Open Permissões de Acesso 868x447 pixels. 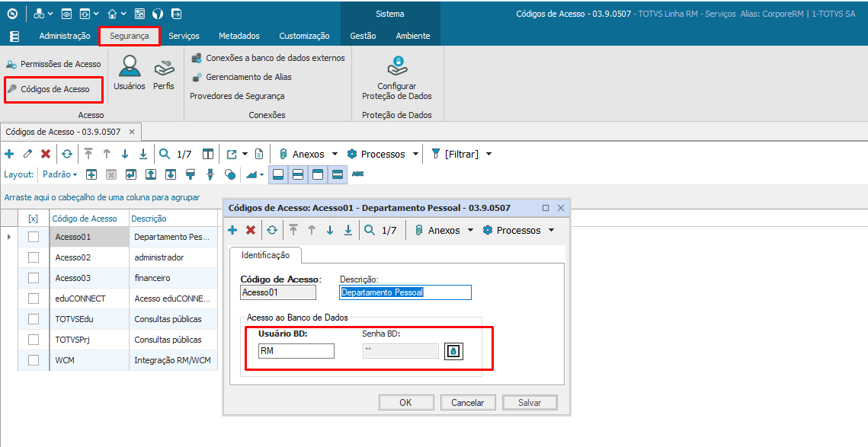[x=53, y=64]
